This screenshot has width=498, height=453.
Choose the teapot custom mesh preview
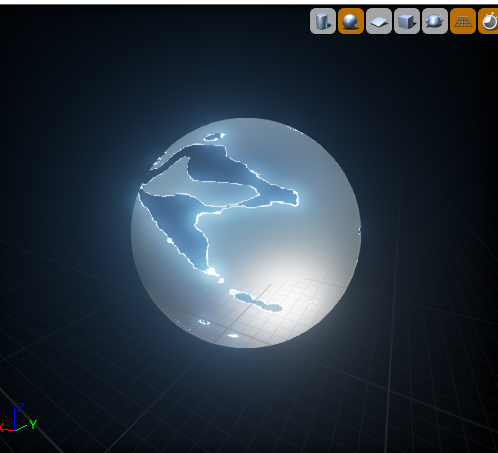(x=434, y=21)
